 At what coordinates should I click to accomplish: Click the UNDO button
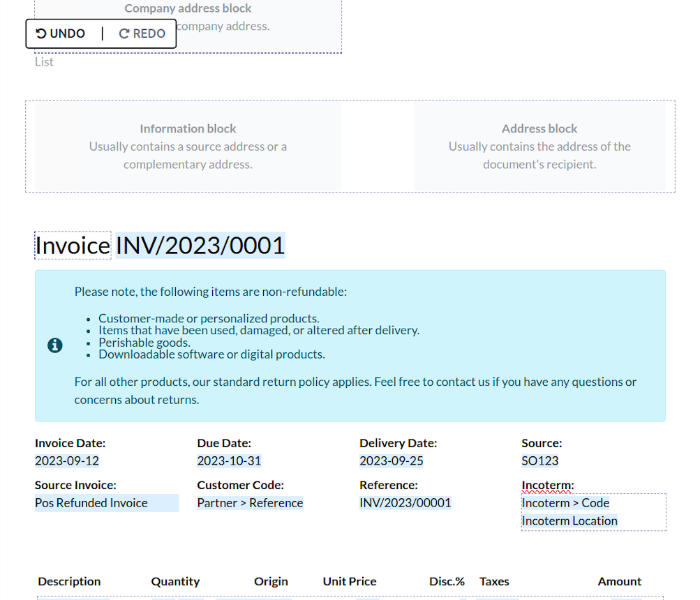click(61, 33)
